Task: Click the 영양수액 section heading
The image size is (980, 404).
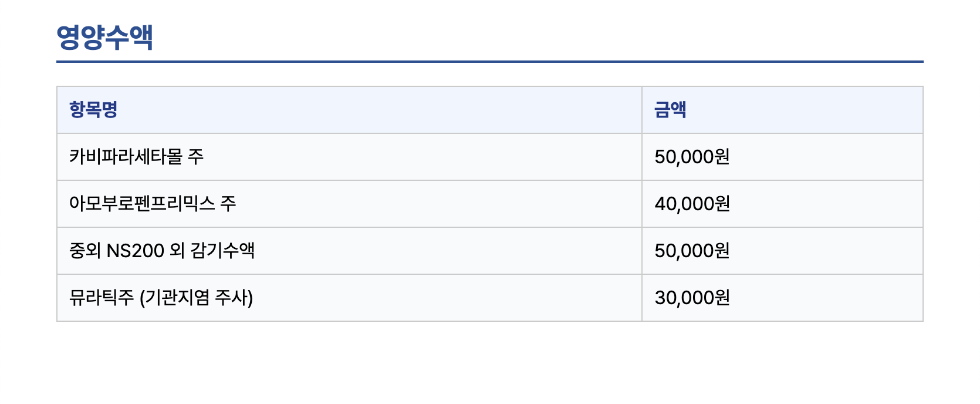Action: point(104,37)
